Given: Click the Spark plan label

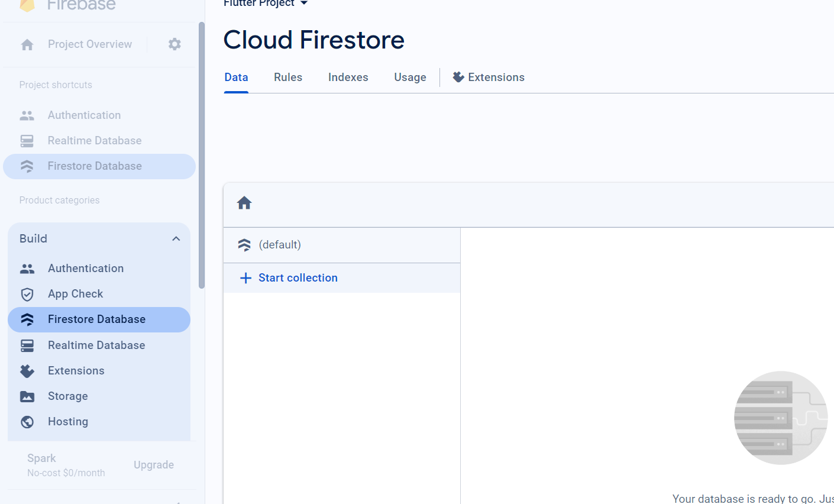Looking at the screenshot, I should click(41, 458).
